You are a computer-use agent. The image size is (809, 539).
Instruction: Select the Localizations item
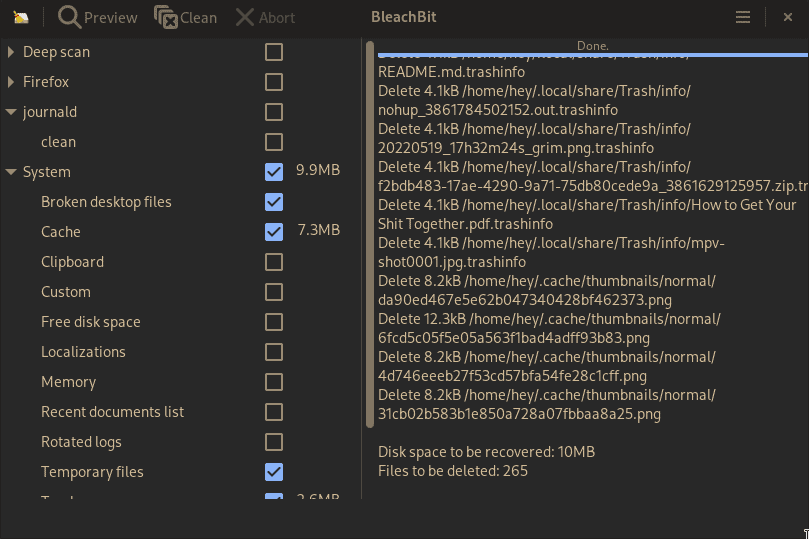point(83,352)
